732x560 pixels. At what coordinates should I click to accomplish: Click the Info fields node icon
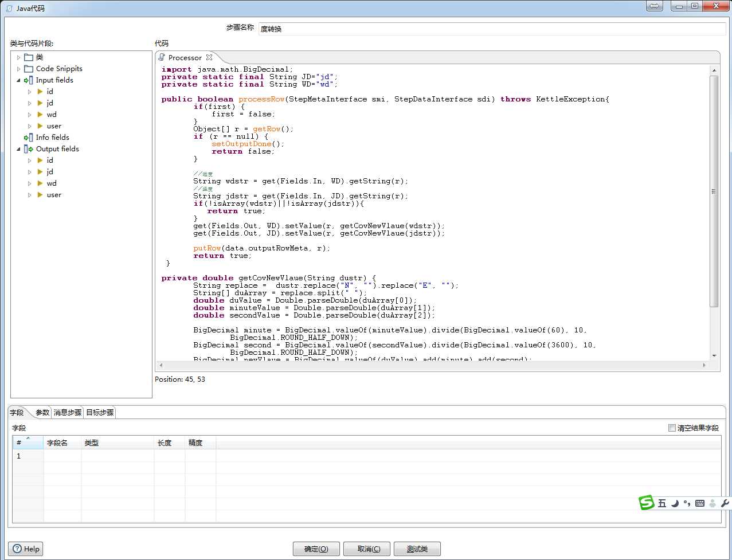coord(29,138)
